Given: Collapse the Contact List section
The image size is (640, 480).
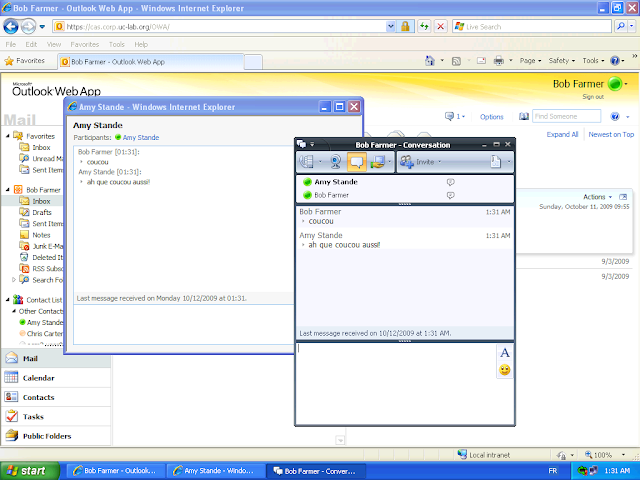Looking at the screenshot, I should (8, 300).
